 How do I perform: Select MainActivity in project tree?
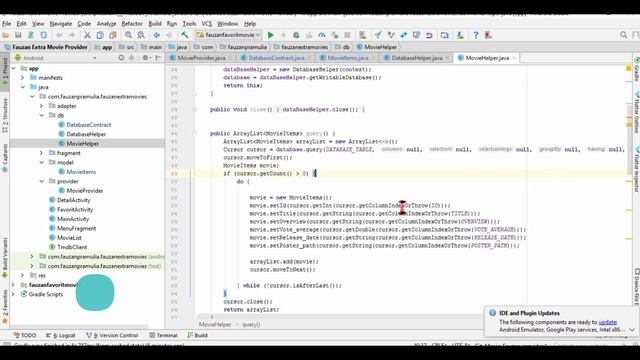[x=73, y=219]
